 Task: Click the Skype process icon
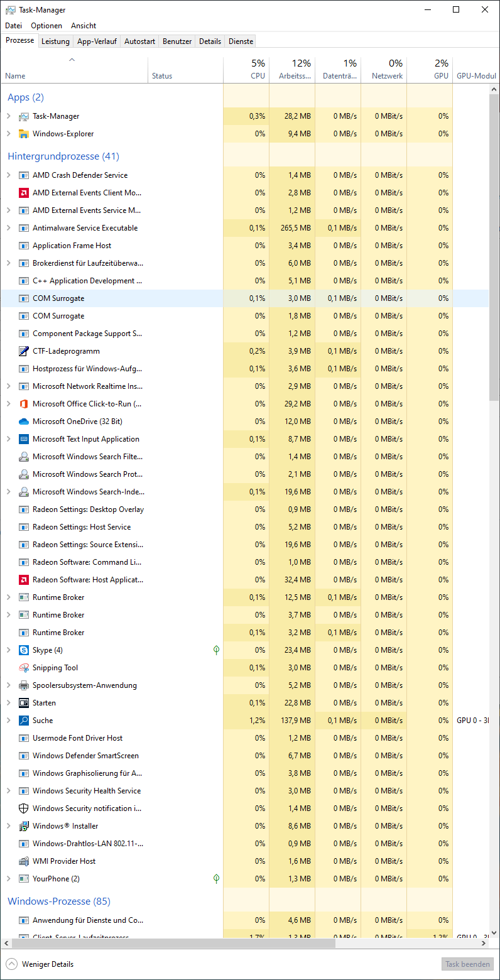[x=24, y=650]
